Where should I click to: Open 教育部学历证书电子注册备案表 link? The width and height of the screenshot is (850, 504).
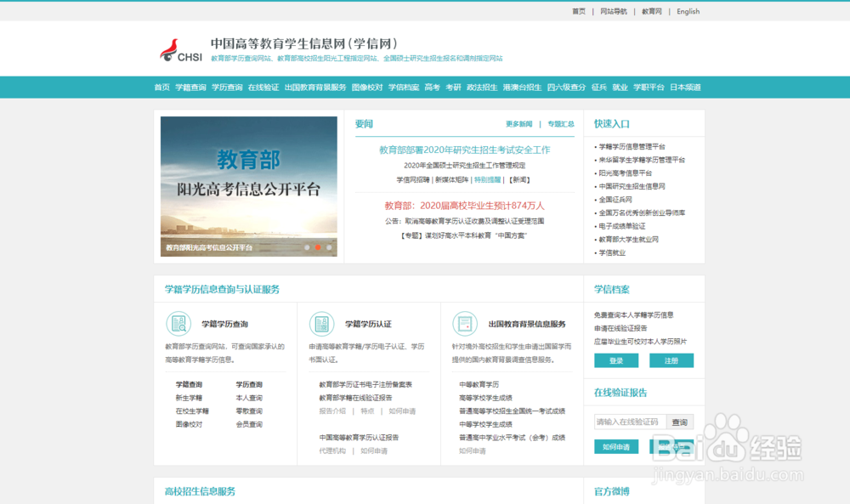coord(365,385)
